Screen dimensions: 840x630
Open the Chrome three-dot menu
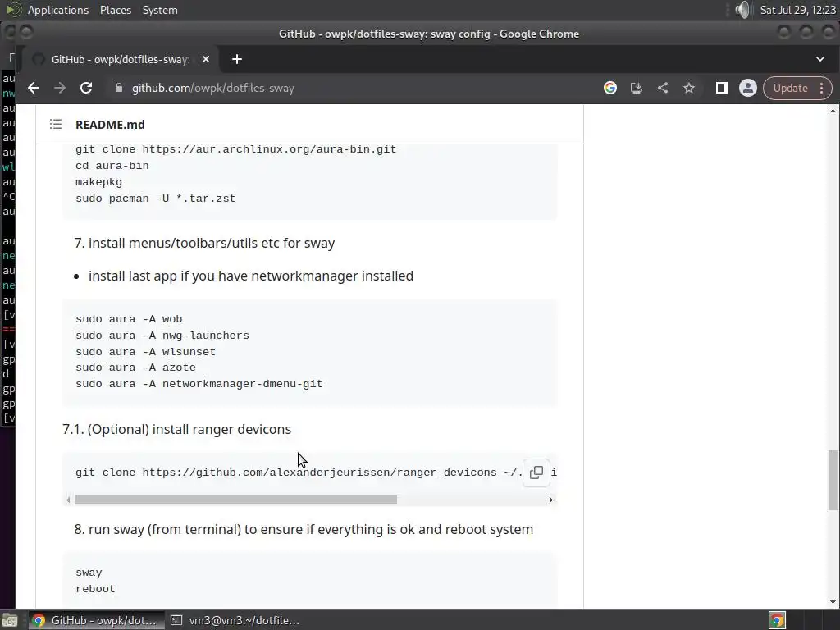[822, 88]
